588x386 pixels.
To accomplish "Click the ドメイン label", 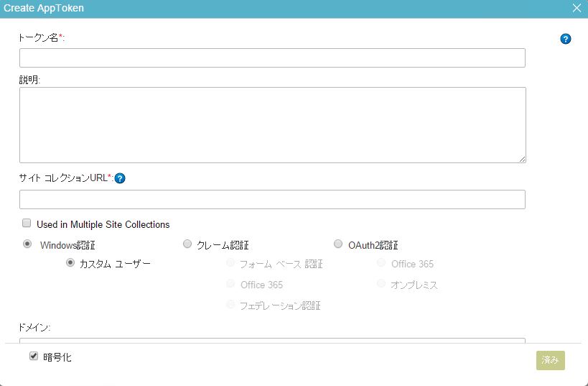I will [x=34, y=328].
